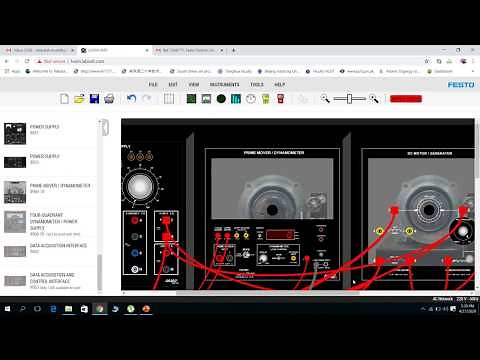Screen dimensions: 480x360
Task: Open the dark green round instrument icon
Action: pyautogui.click(x=221, y=99)
